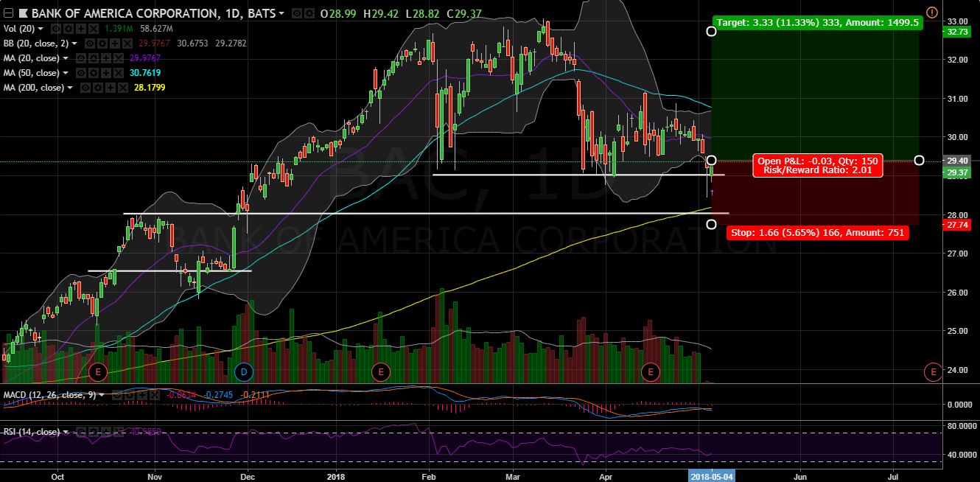Viewport: 980px width, 482px height.
Task: Toggle visibility of BB (20, close, 2) indicator
Action: tap(91, 43)
